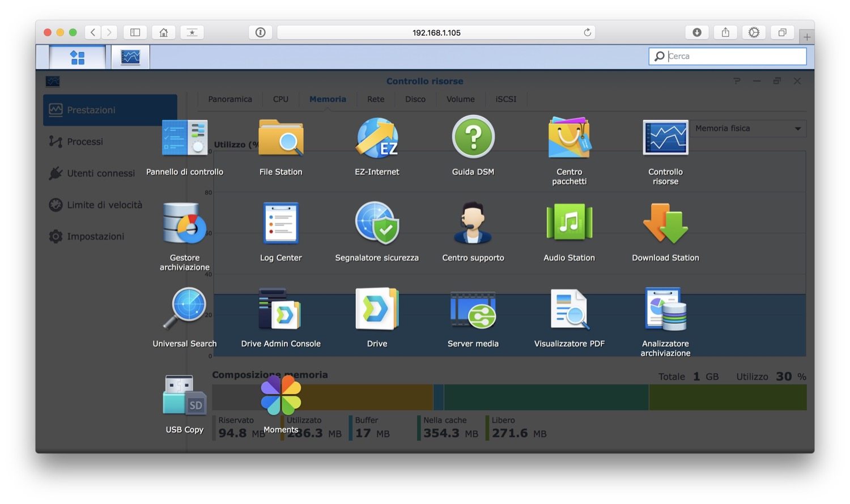Switch to Rete tab
The width and height of the screenshot is (850, 504).
tap(376, 99)
